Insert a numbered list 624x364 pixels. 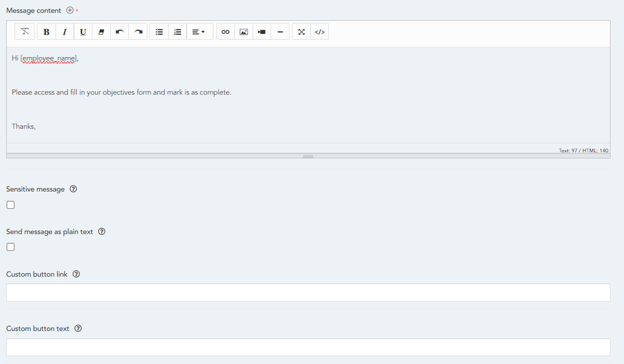178,32
